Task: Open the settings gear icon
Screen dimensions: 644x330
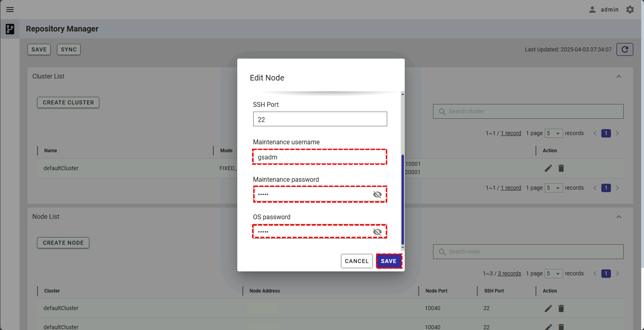Action: click(x=630, y=10)
